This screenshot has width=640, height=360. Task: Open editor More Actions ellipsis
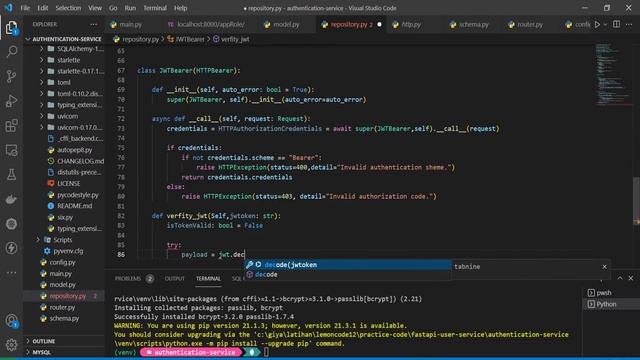[x=629, y=24]
